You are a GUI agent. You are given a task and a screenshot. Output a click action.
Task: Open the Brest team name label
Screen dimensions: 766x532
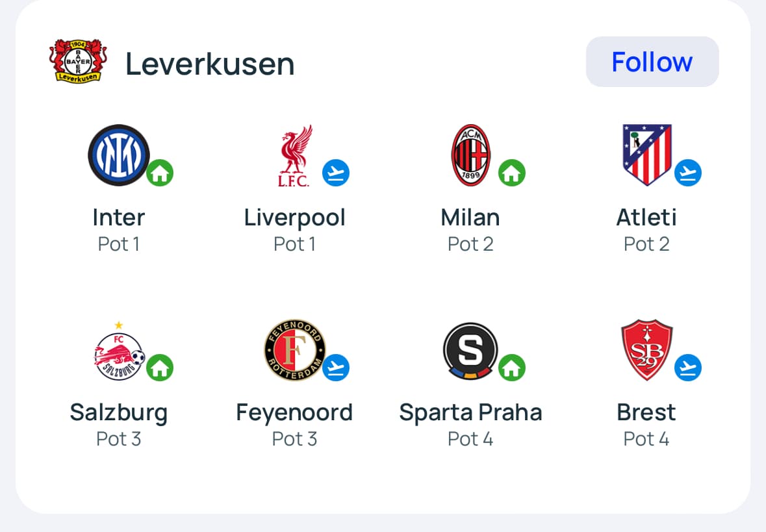coord(646,412)
